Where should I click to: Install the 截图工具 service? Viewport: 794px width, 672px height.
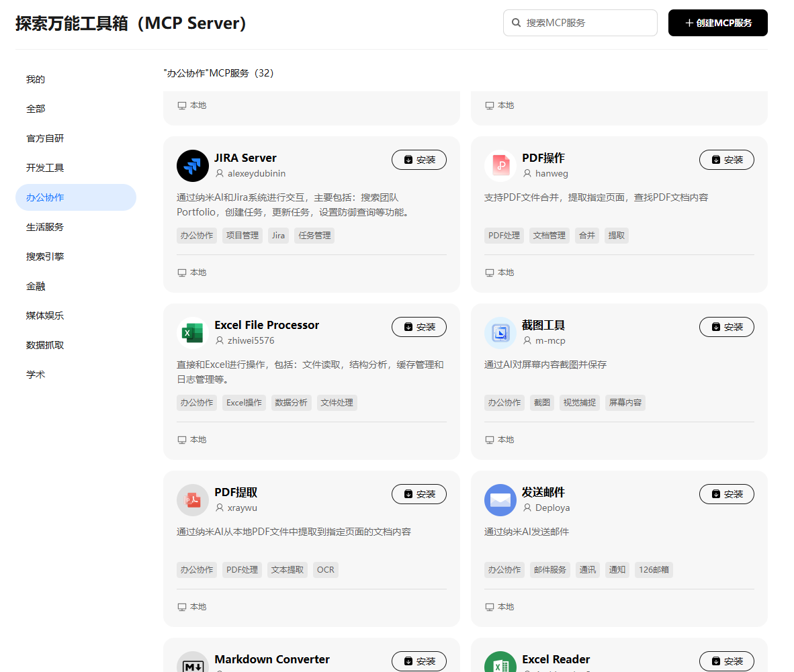tap(727, 327)
